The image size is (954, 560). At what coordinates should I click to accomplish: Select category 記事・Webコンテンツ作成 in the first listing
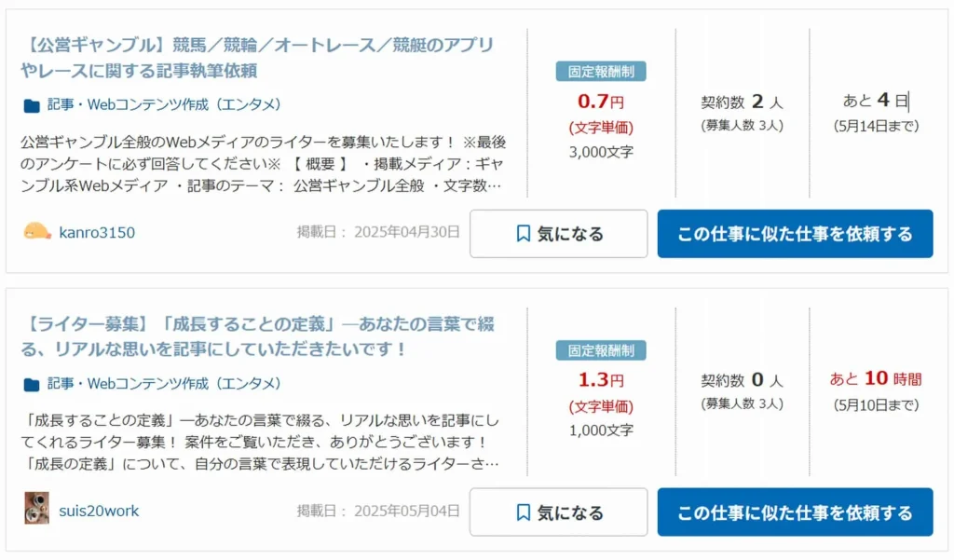[x=164, y=104]
